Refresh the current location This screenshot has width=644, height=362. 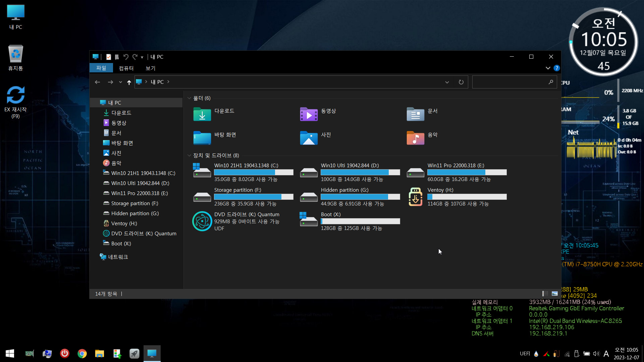461,82
